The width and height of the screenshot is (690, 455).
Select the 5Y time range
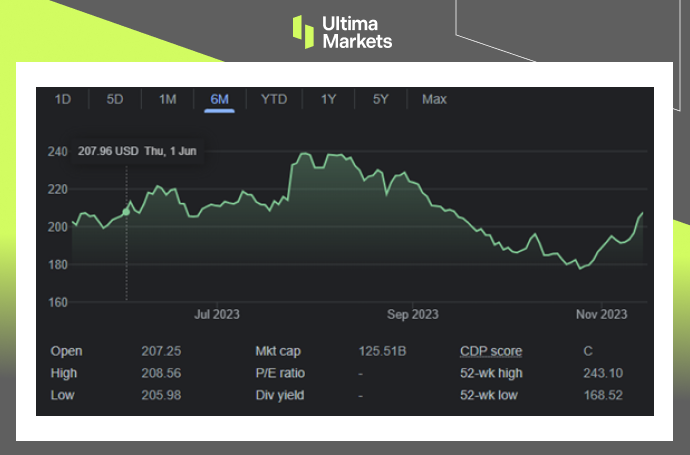(381, 99)
